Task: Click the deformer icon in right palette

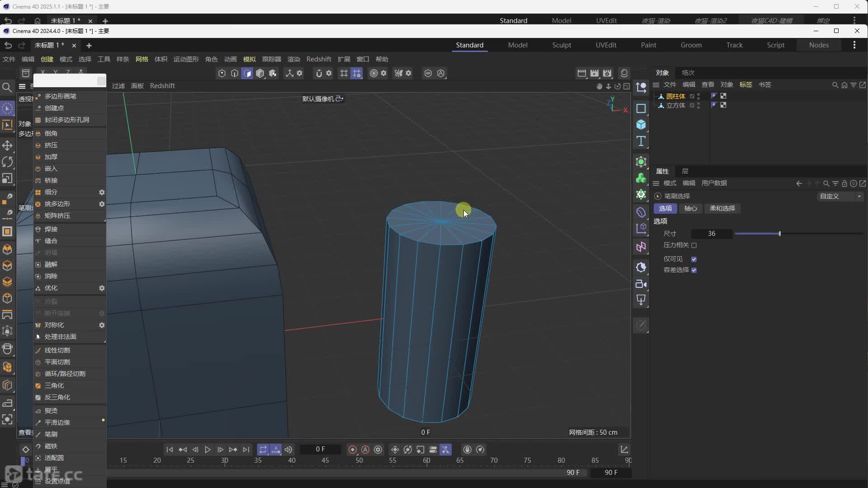Action: 641,212
